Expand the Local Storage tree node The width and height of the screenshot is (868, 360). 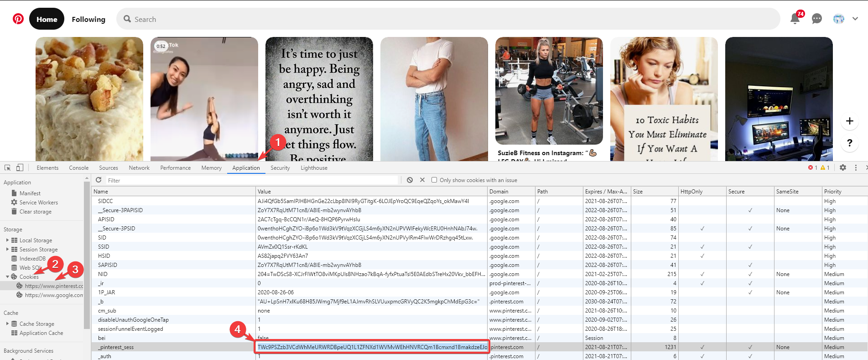(7, 240)
